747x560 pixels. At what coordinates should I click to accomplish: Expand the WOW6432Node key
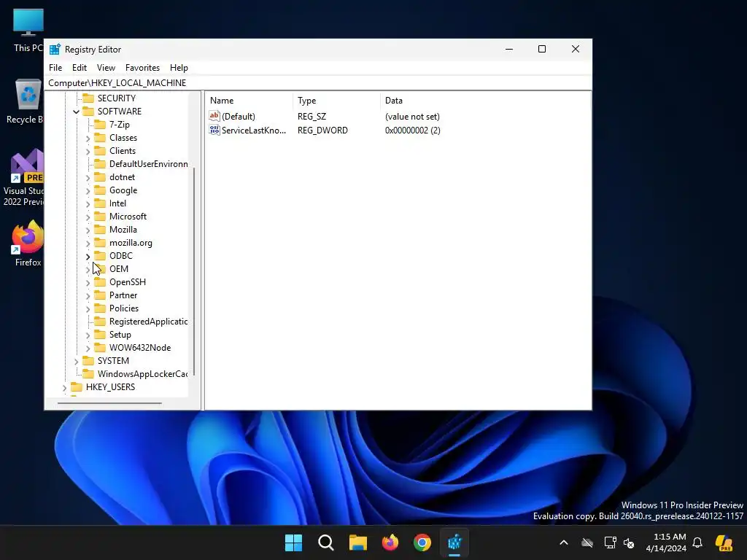click(88, 348)
